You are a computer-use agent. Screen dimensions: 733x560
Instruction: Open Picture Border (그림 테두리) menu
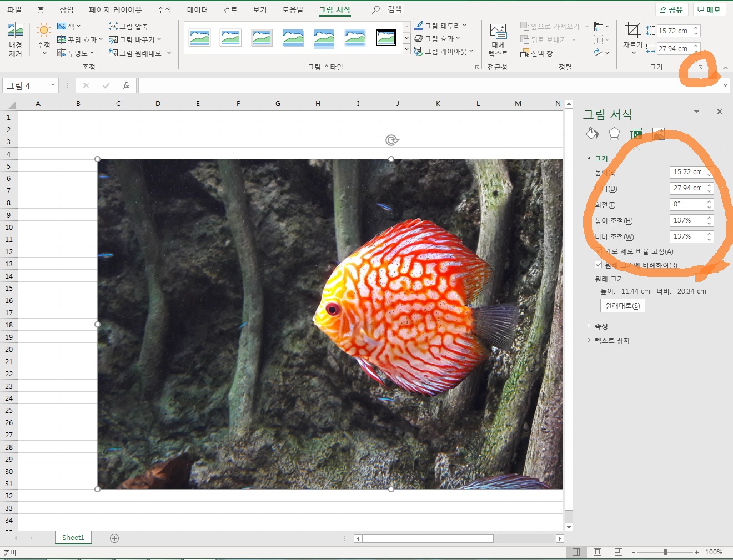(x=440, y=26)
